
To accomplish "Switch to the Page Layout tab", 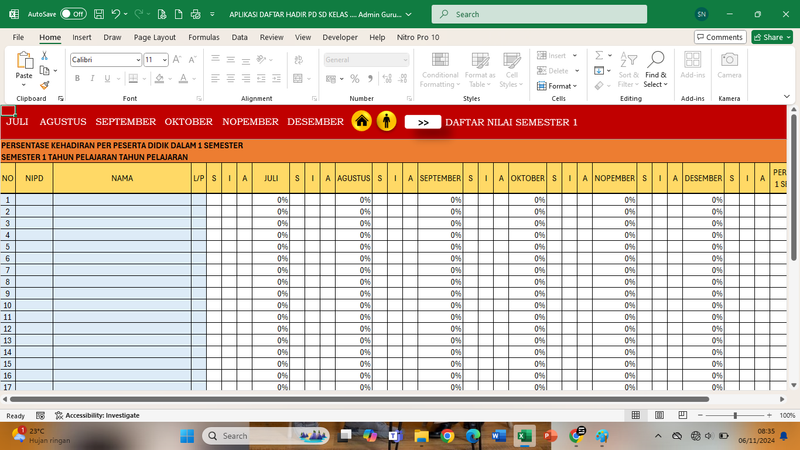I will tap(155, 37).
